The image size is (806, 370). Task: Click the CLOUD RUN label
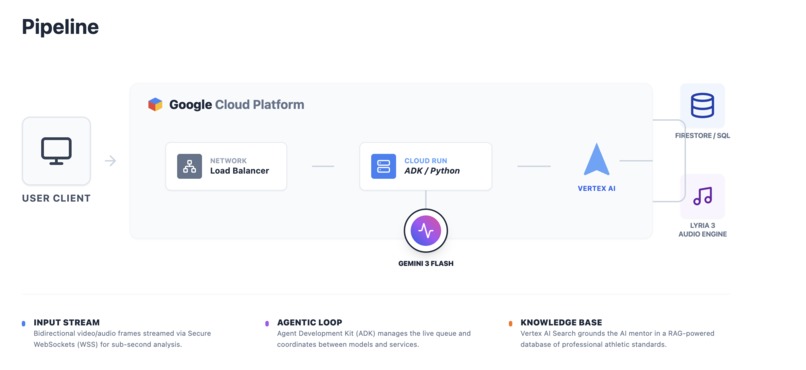(x=426, y=161)
